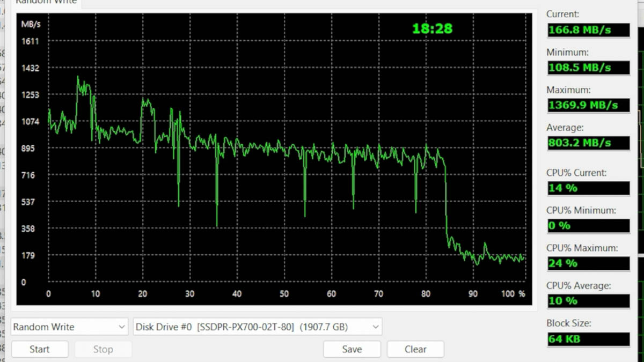Click the MB/s axis unit label
644x362 pixels.
click(x=31, y=24)
